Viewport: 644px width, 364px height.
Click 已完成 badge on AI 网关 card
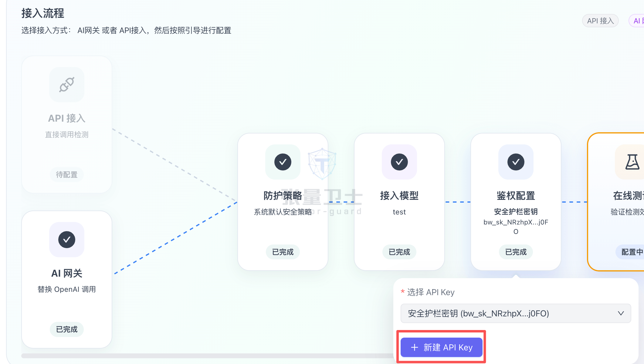click(x=67, y=329)
